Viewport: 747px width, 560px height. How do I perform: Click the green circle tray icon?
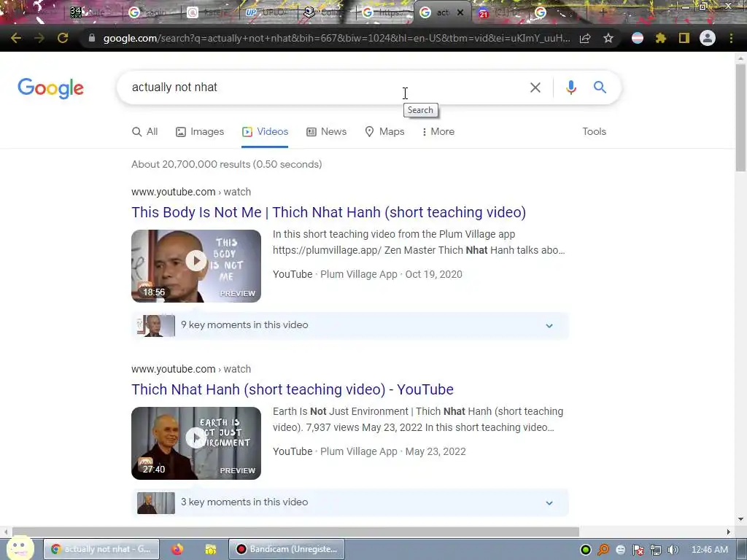click(x=586, y=550)
